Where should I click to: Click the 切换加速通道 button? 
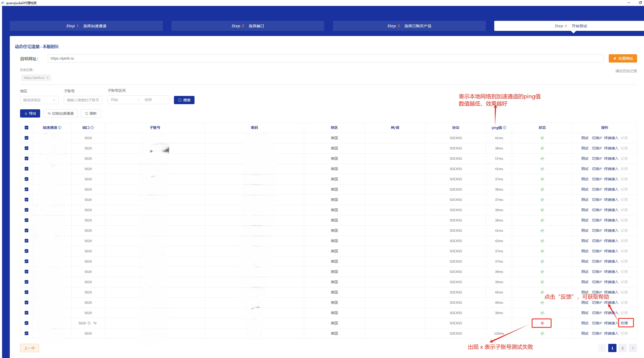(60, 113)
